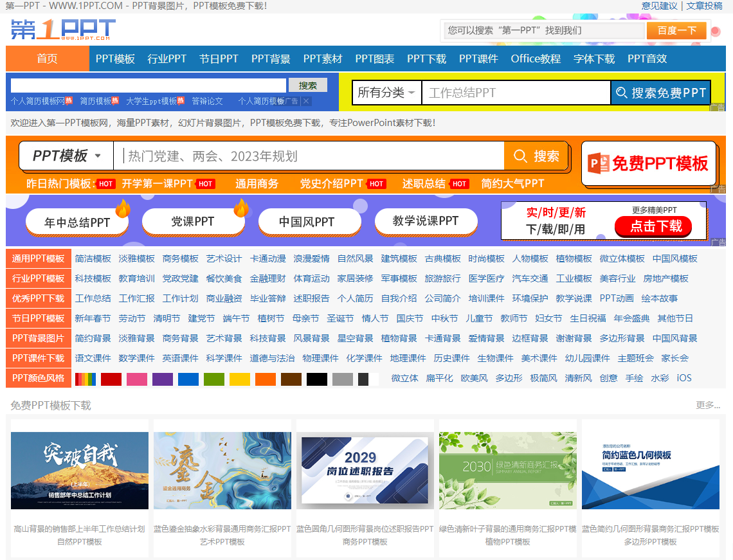Click the red 点击下载 button
The image size is (733, 560).
pos(652,226)
